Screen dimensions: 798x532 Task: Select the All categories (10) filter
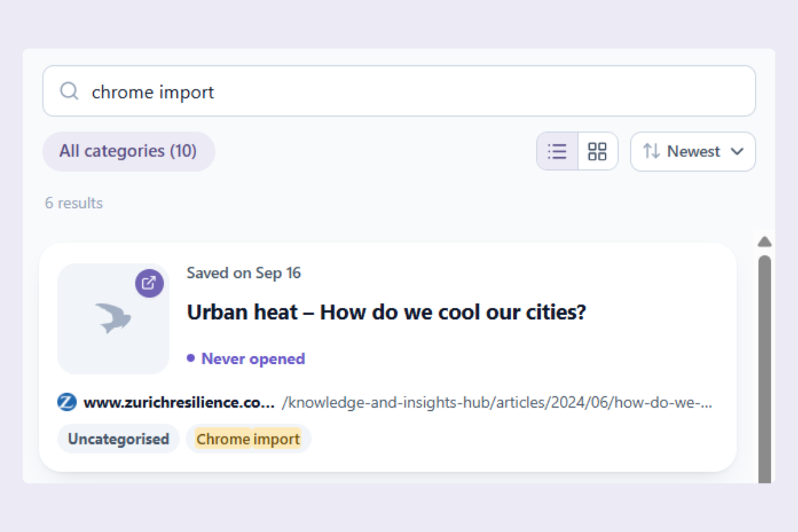pyautogui.click(x=128, y=151)
